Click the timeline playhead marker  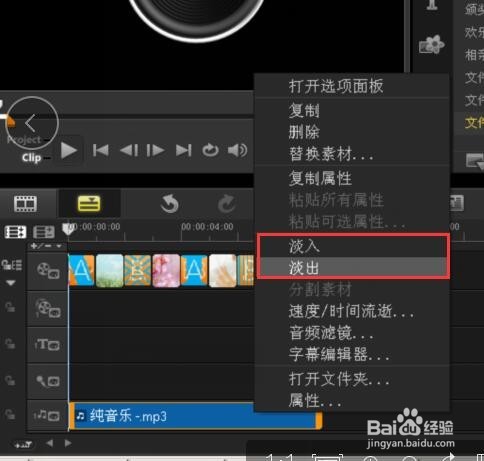[x=68, y=229]
